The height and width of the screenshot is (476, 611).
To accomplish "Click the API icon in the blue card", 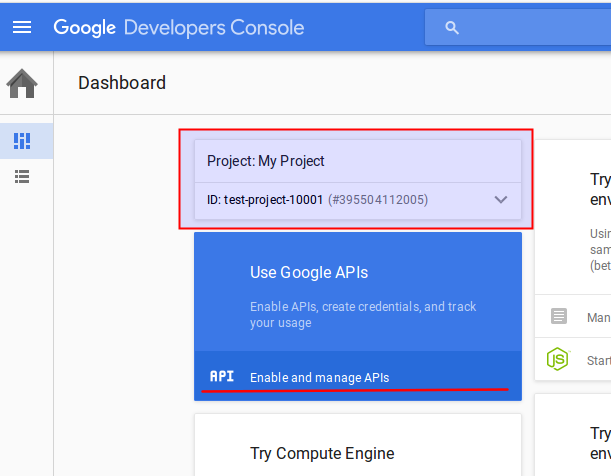I will [222, 376].
